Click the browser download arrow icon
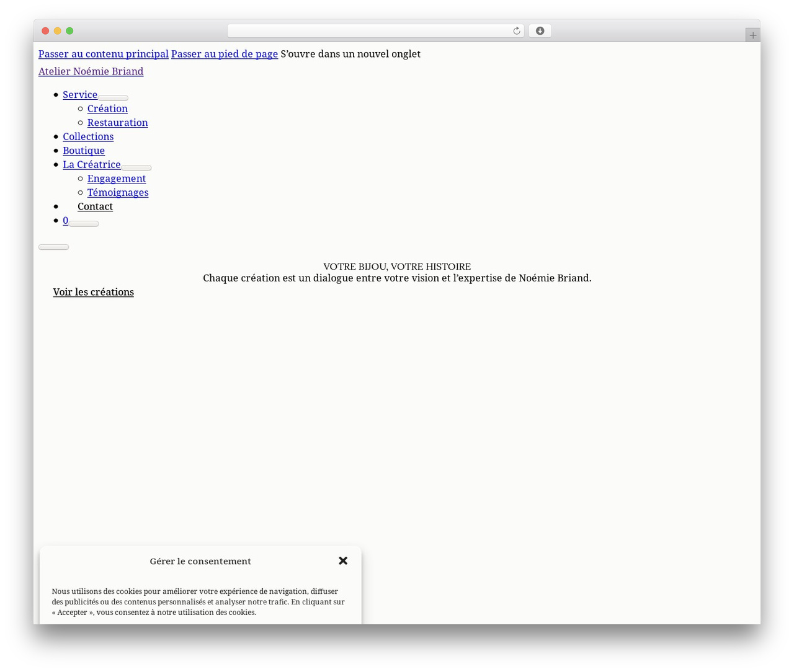The height and width of the screenshot is (672, 794). click(540, 31)
